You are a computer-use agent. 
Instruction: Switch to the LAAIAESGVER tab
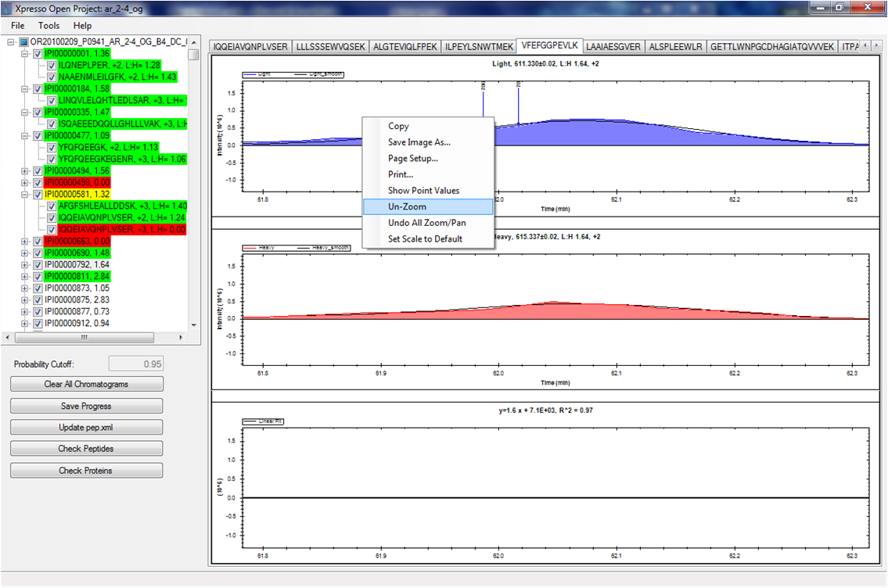[613, 47]
